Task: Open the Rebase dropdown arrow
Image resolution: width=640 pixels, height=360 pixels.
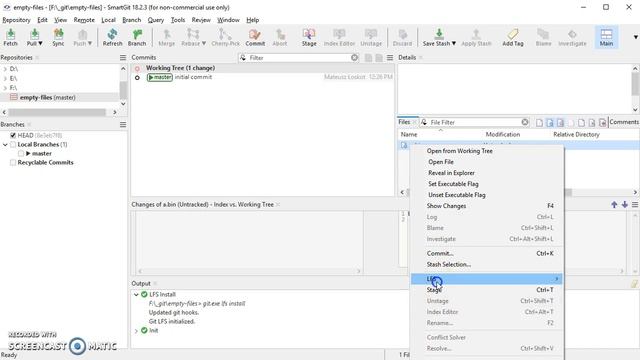Action: click(204, 43)
